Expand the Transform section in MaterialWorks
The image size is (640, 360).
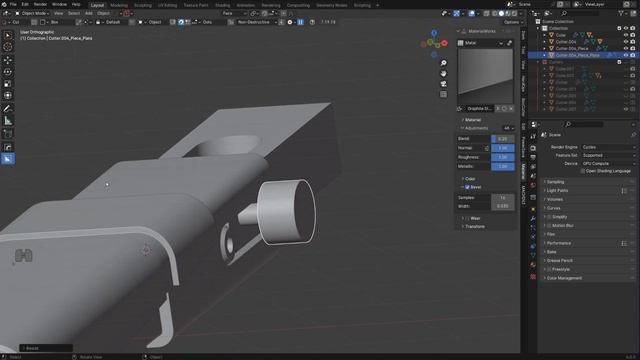pos(475,227)
